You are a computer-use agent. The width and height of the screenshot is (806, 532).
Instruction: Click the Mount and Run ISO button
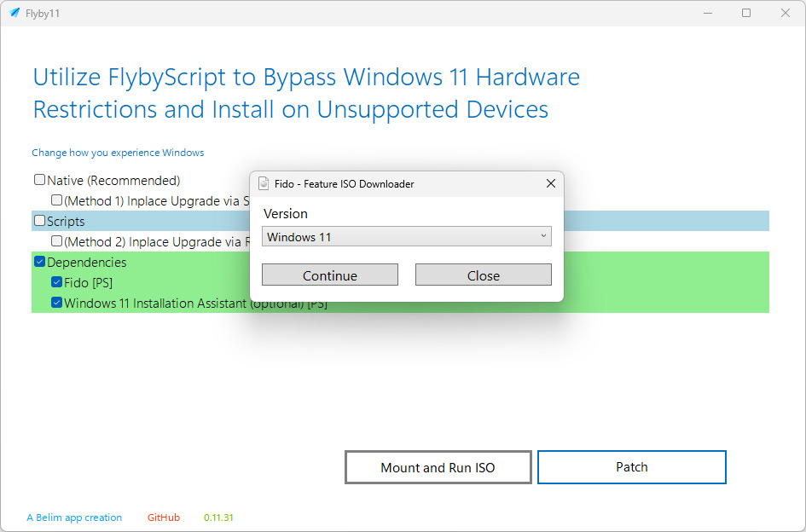click(x=438, y=467)
